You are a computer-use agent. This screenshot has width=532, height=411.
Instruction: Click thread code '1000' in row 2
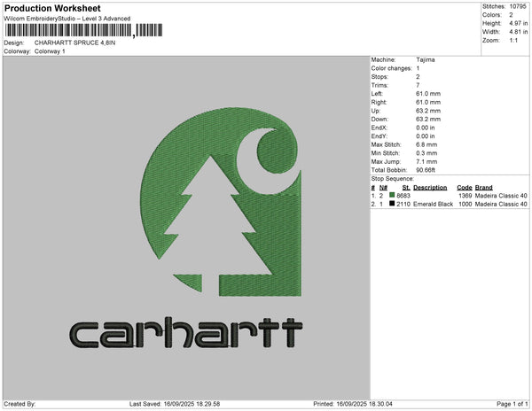[465, 204]
